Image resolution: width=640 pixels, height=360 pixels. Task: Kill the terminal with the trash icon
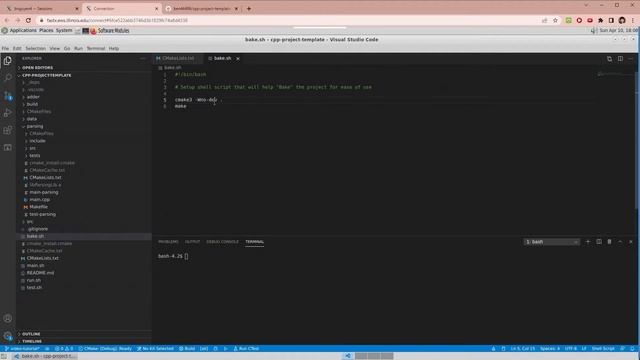pyautogui.click(x=609, y=242)
